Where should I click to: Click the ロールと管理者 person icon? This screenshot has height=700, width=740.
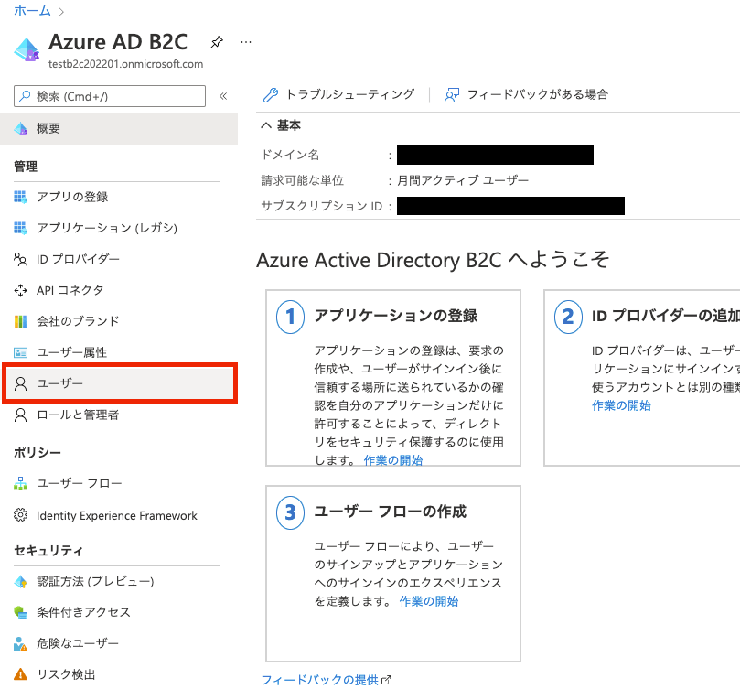pyautogui.click(x=20, y=415)
